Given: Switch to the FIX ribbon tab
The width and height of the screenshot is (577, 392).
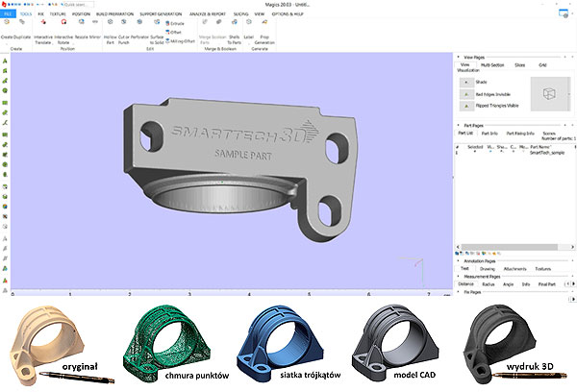Looking at the screenshot, I should [40, 14].
